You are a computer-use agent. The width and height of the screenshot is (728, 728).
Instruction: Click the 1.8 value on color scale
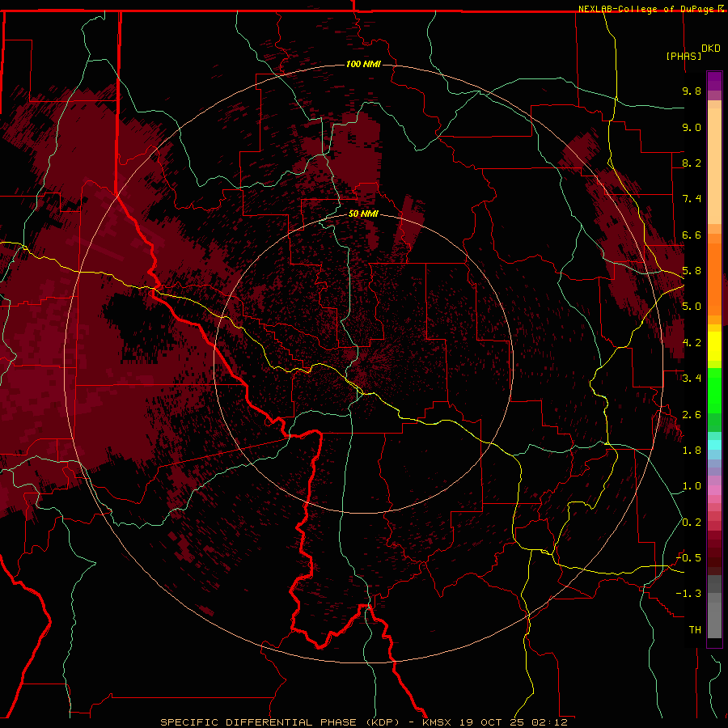692,451
